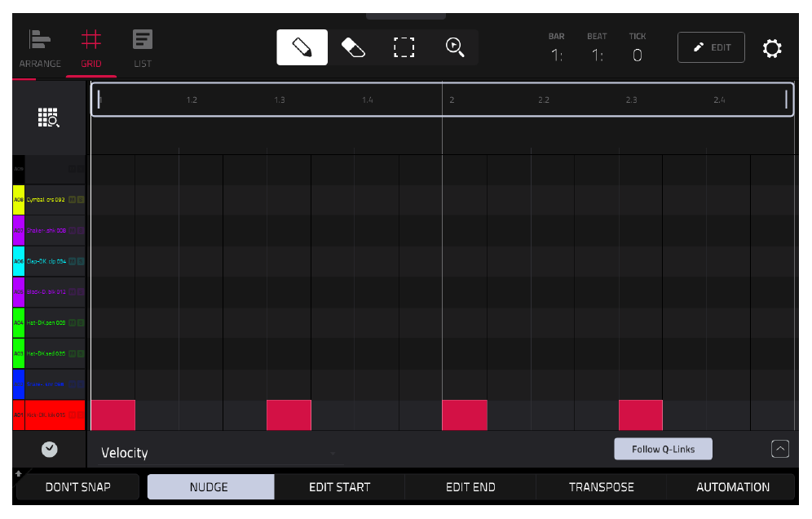Select the kick note at position 1.3
Image resolution: width=812 pixels, height=519 pixels.
click(289, 415)
